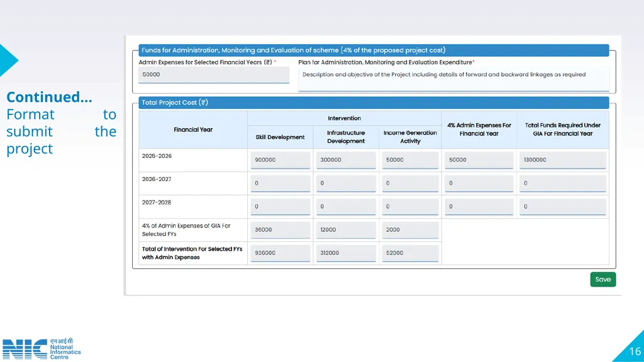Click the slide number 16 corner
The image size is (644, 362).
pos(635,351)
